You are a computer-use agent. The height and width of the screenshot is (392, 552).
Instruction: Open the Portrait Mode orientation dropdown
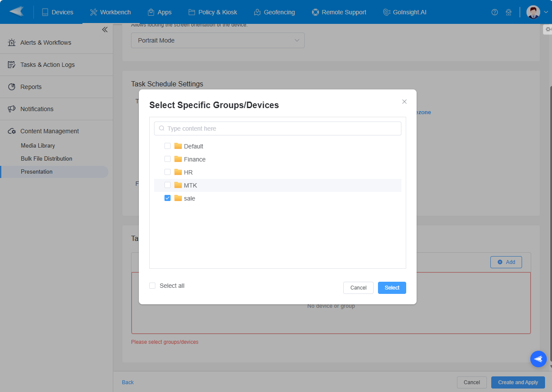[x=217, y=40]
